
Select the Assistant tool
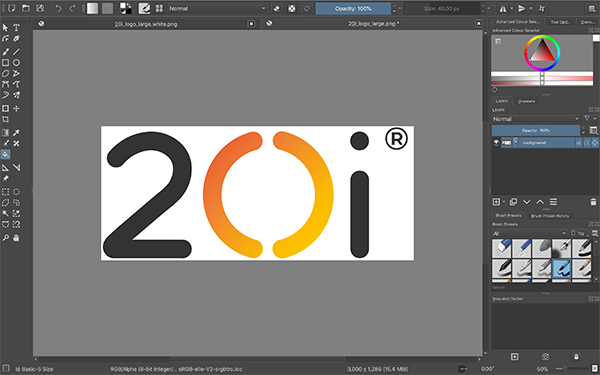point(5,168)
